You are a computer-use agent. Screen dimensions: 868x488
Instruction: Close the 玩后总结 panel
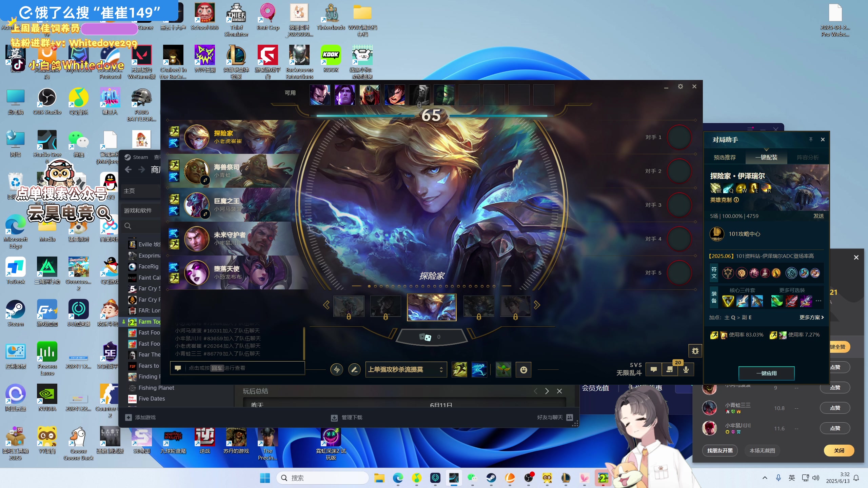coord(559,391)
